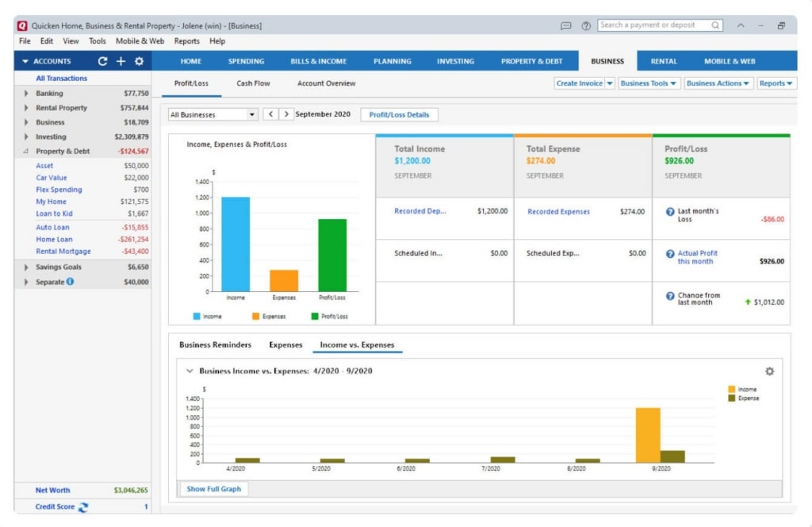Collapse the ACCOUNTS header arrow
Screen dimensions: 812x527
pyautogui.click(x=25, y=61)
